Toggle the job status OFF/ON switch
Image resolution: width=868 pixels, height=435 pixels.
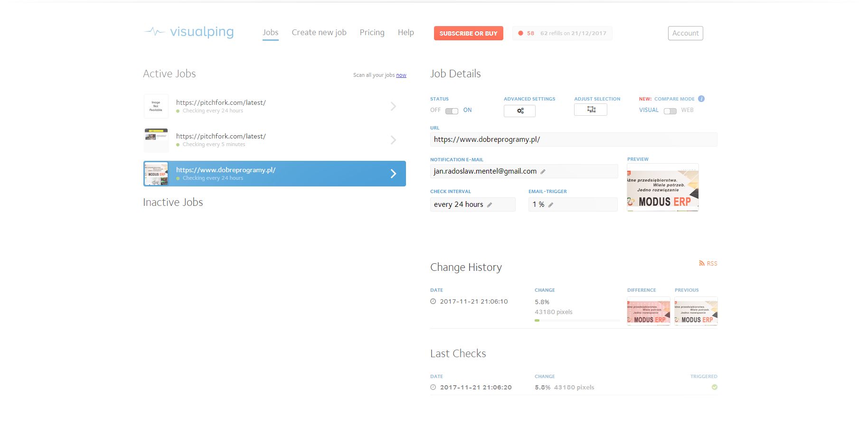tap(452, 111)
